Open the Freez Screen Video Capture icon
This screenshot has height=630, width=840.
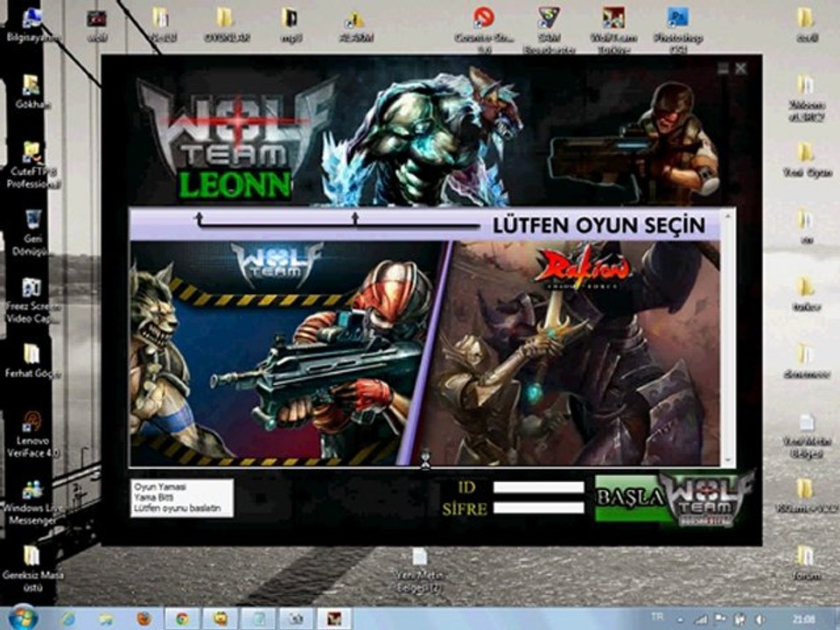(x=33, y=300)
